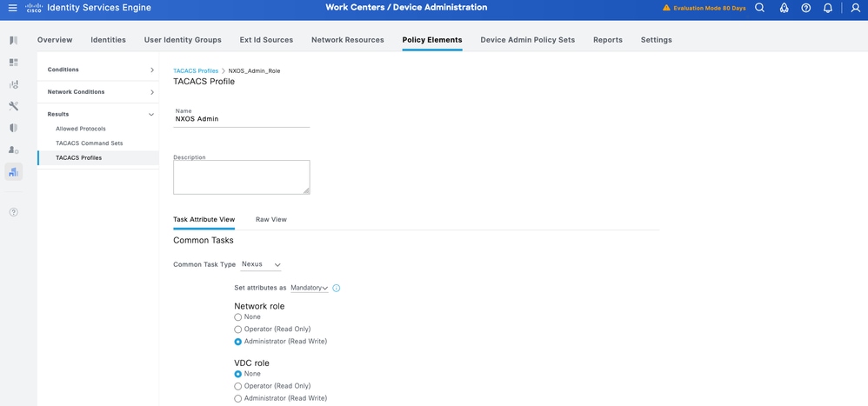Open the Device Admin Policy Sets tab
This screenshot has width=868, height=406.
(528, 40)
